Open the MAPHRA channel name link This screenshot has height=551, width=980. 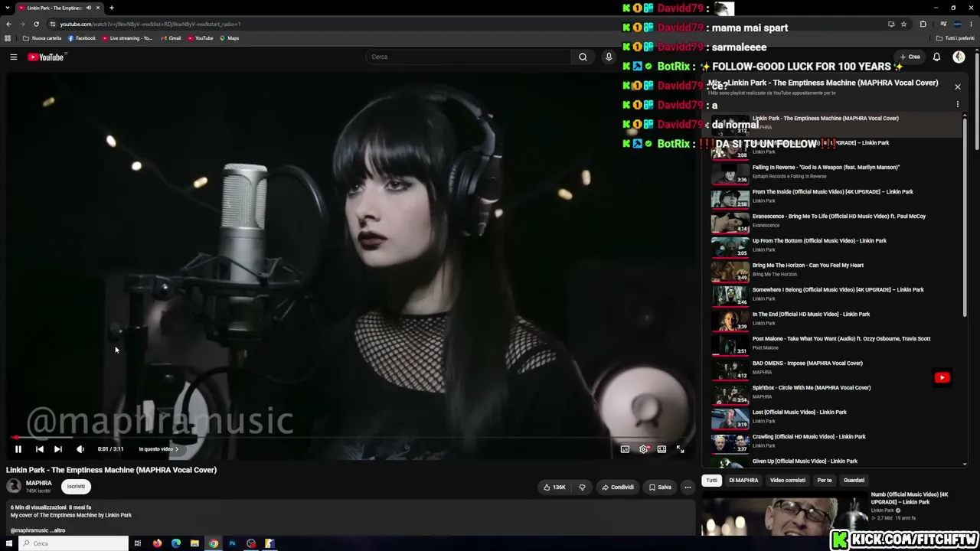coord(39,484)
